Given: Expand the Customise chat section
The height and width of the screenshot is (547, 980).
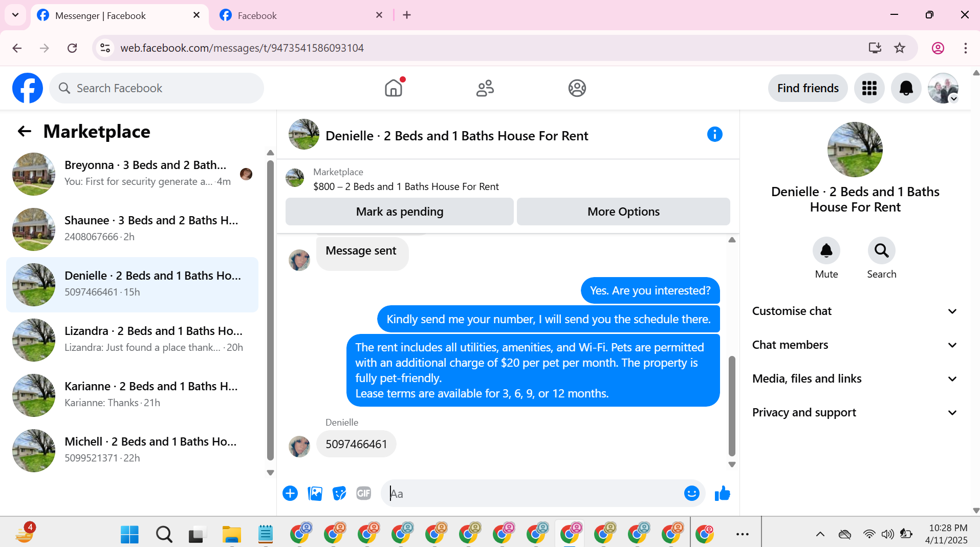Looking at the screenshot, I should click(854, 311).
